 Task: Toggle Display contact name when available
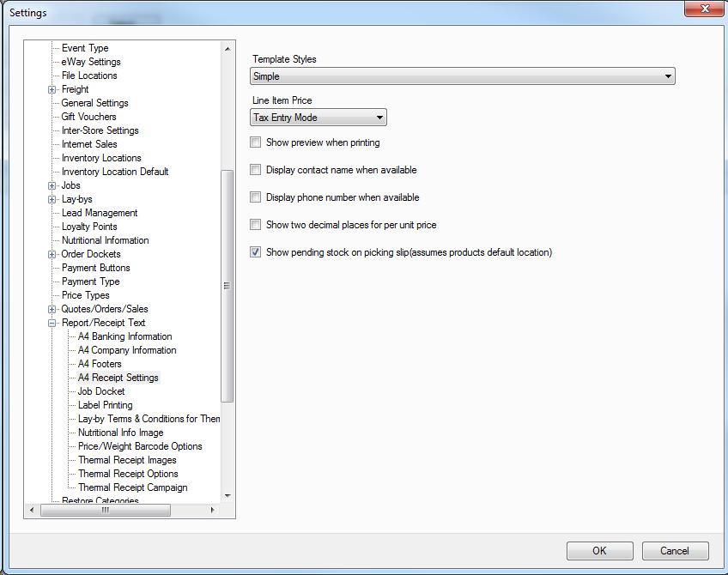255,170
